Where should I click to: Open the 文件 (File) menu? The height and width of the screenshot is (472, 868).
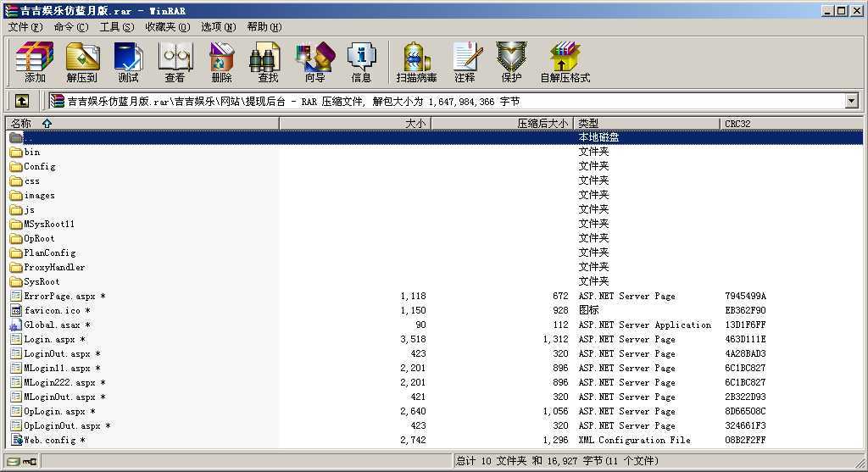click(25, 27)
